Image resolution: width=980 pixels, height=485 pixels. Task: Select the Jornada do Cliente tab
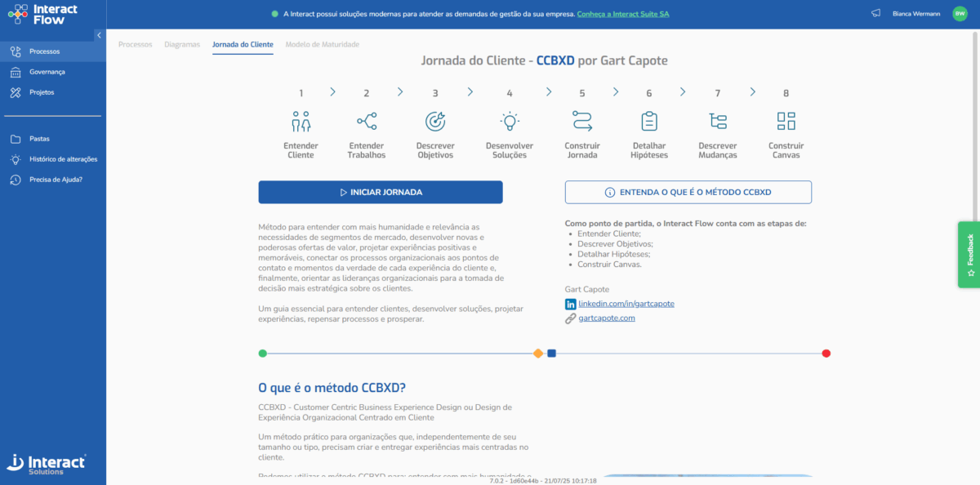243,44
